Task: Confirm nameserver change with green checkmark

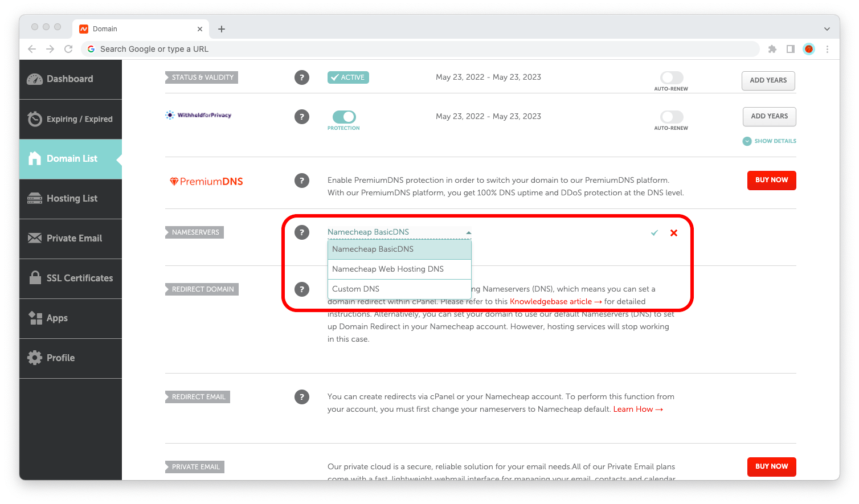Action: pyautogui.click(x=655, y=233)
